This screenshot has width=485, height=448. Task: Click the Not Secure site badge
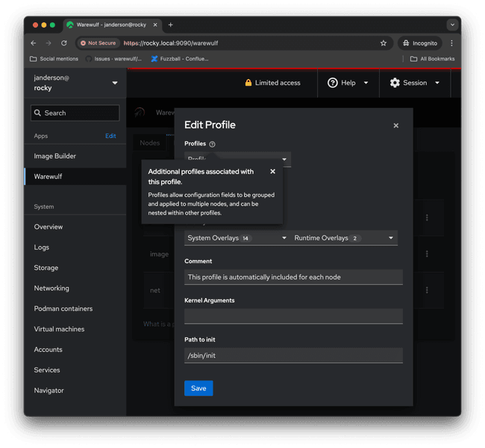98,43
